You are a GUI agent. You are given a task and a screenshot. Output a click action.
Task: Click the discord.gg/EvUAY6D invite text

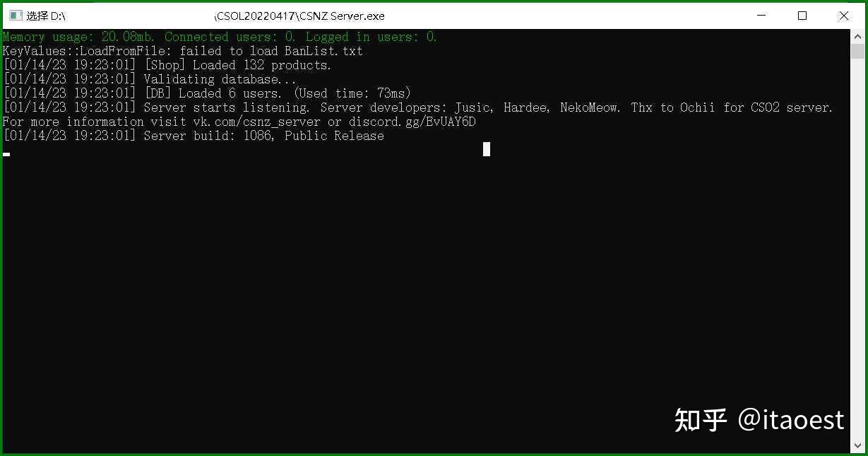[412, 122]
